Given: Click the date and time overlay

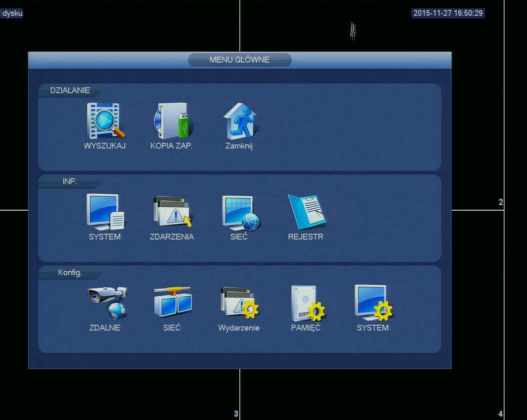Looking at the screenshot, I should pyautogui.click(x=448, y=13).
